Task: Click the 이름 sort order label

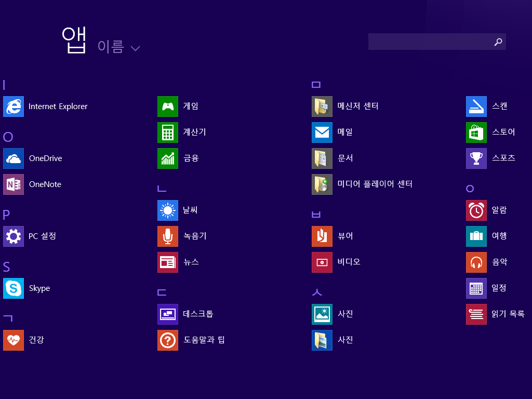Action: pyautogui.click(x=111, y=46)
